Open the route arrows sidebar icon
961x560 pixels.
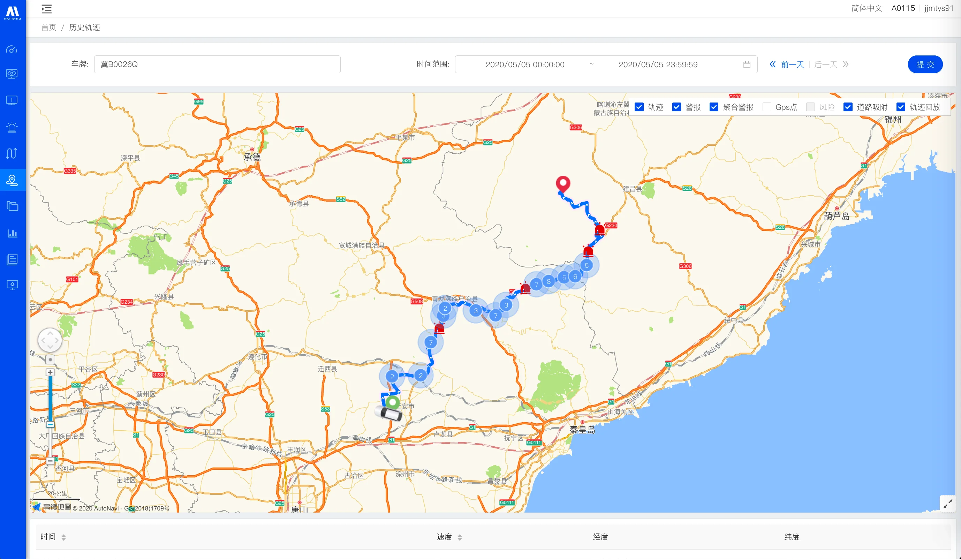(12, 153)
